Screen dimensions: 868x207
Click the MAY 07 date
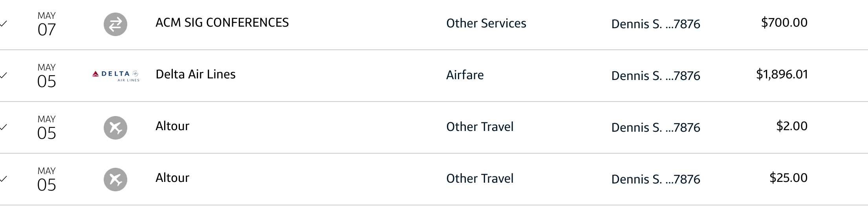(x=46, y=24)
